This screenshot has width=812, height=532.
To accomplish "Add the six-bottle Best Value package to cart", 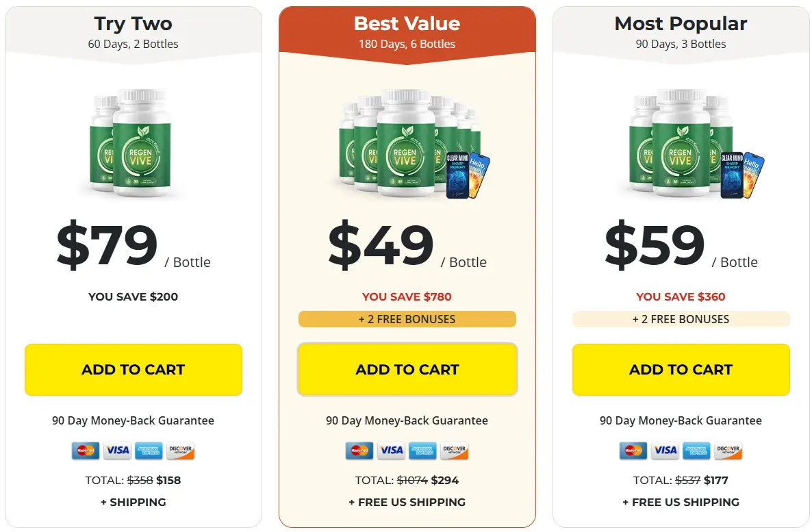I will (407, 370).
